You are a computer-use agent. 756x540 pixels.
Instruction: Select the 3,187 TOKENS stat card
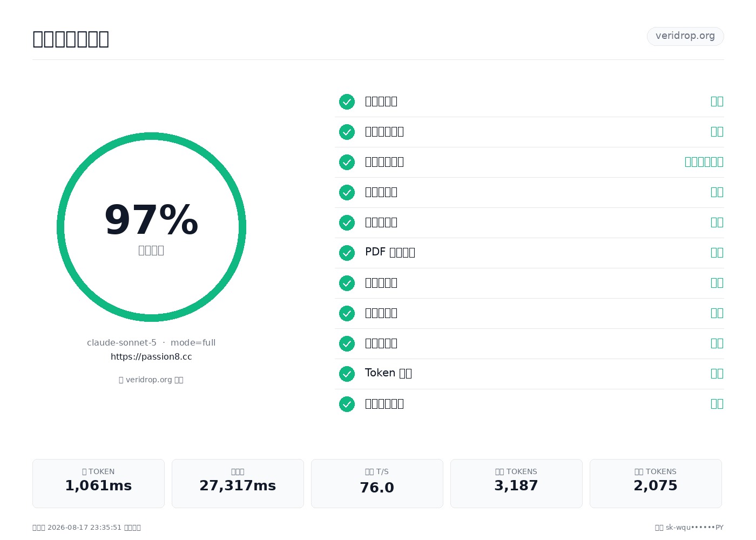pyautogui.click(x=516, y=483)
